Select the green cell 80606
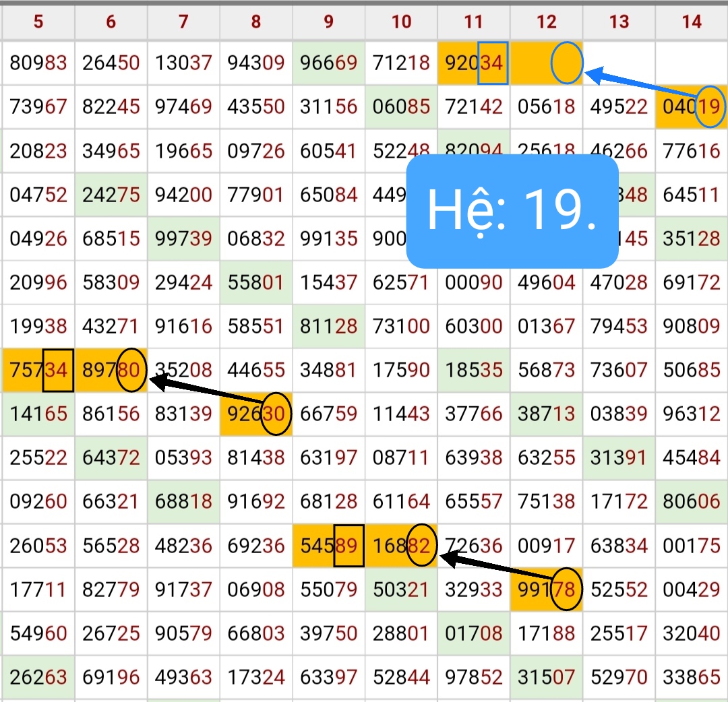Screen dimensions: 728x702 point(692,501)
